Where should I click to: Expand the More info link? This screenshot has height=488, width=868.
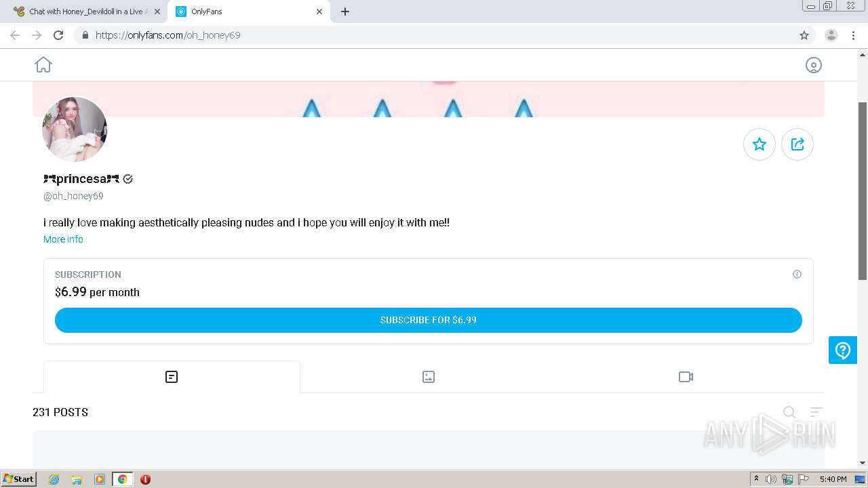click(x=63, y=239)
